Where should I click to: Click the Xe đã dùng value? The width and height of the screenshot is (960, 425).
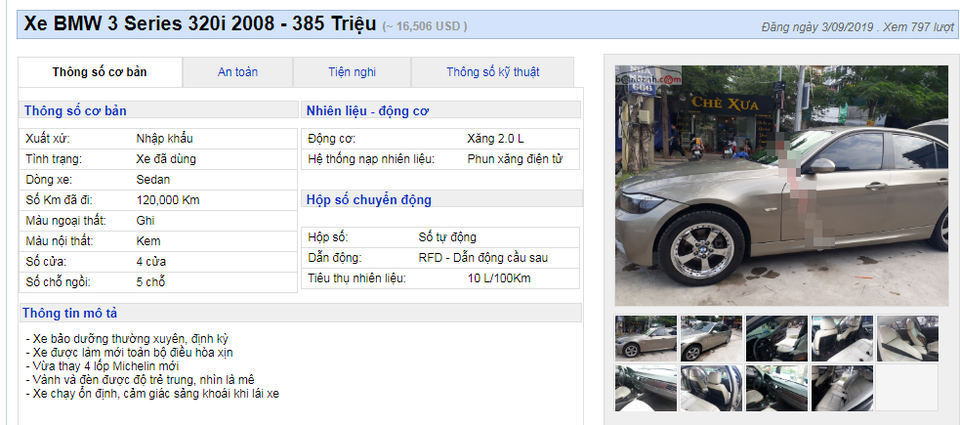[x=166, y=159]
